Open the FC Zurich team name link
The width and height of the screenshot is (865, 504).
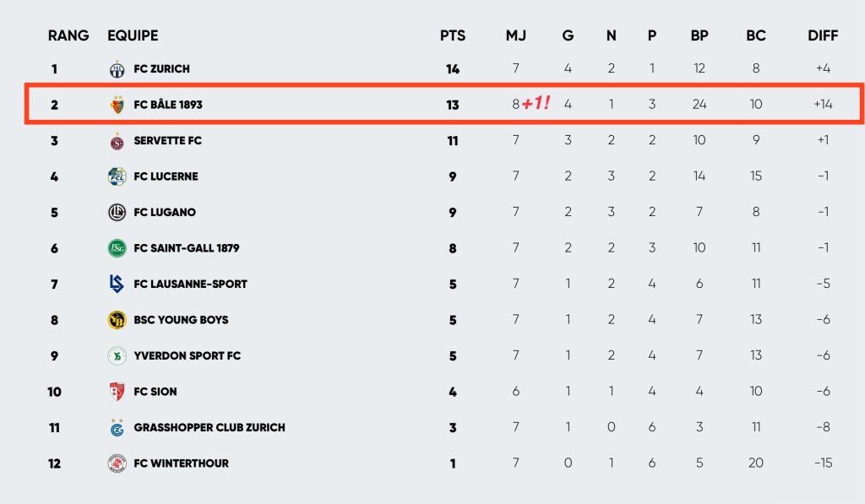(162, 69)
